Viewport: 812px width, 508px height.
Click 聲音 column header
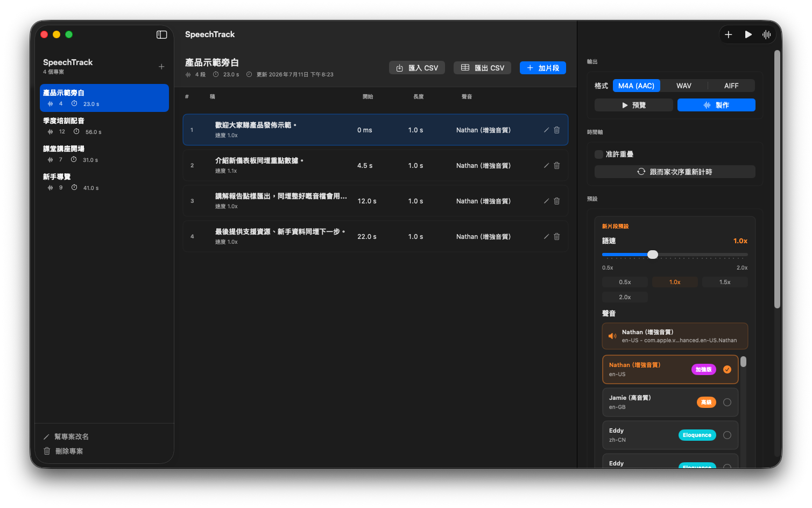467,97
